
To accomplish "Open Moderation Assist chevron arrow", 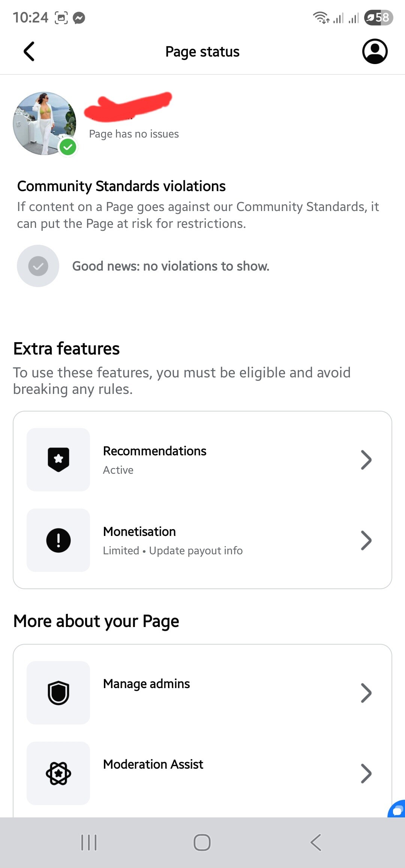I will tap(366, 773).
